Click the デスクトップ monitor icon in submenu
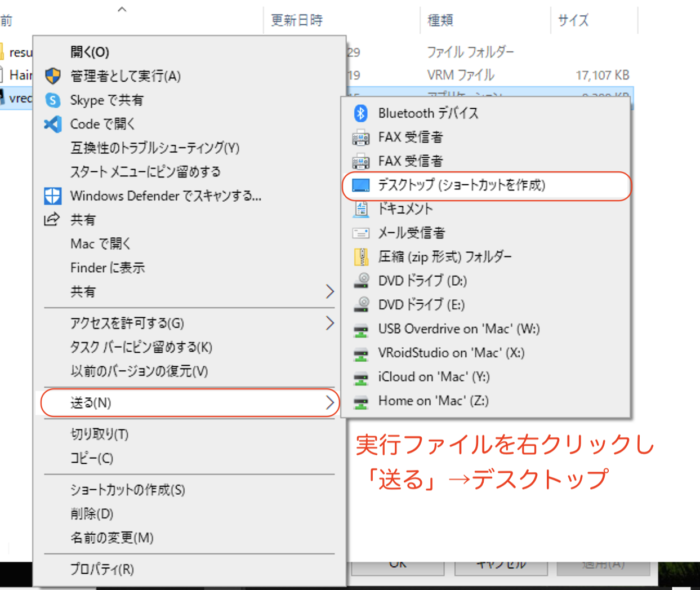 (x=360, y=185)
